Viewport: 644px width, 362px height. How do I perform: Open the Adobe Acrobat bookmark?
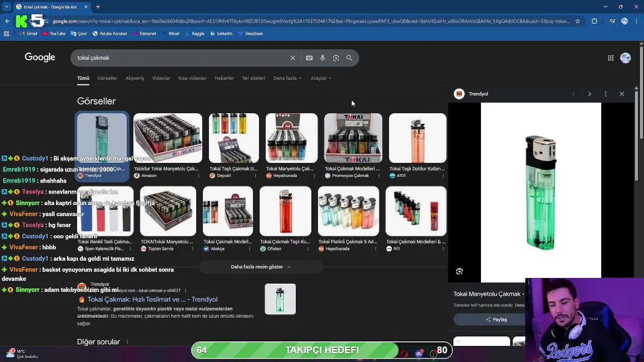tap(110, 34)
